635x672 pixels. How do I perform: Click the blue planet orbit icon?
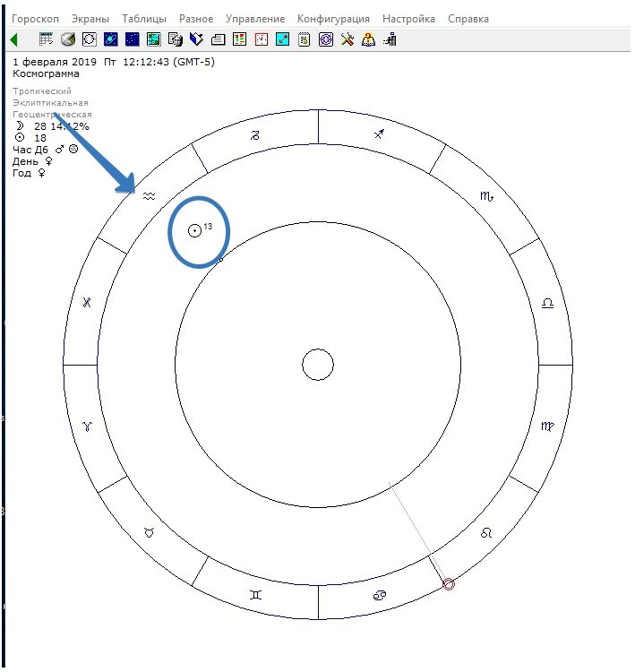pyautogui.click(x=110, y=39)
